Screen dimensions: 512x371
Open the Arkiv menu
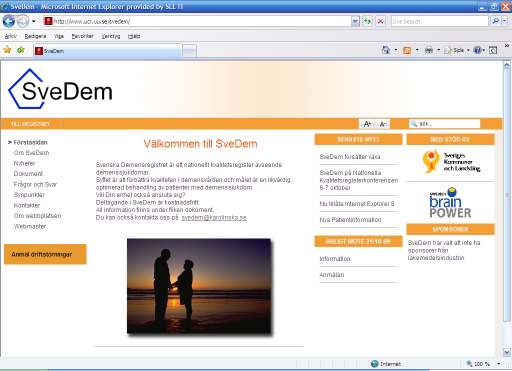(x=11, y=36)
